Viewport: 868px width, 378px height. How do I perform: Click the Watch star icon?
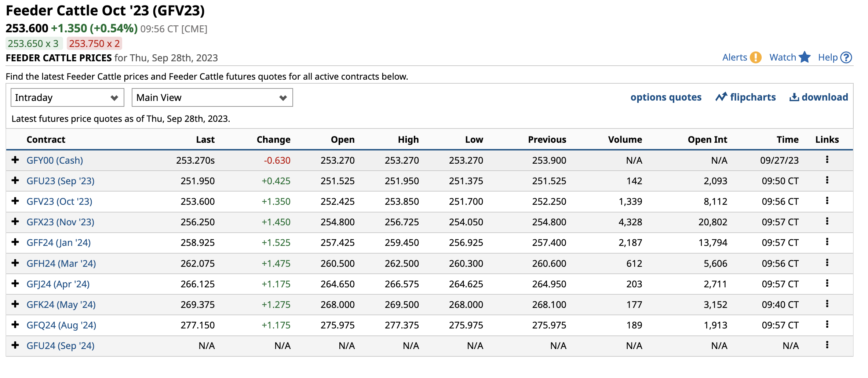805,57
